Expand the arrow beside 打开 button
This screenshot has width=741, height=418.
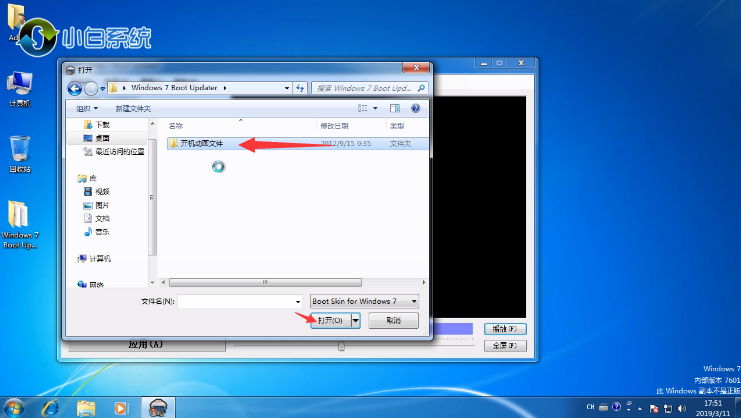355,320
